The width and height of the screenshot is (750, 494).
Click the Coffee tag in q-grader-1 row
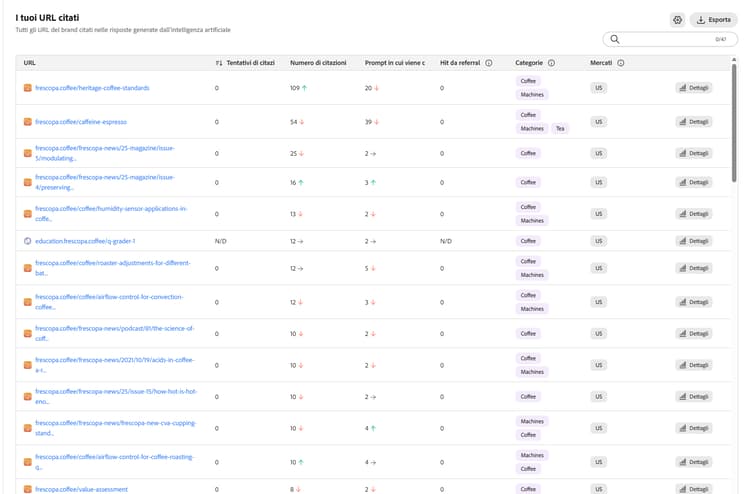(x=528, y=241)
